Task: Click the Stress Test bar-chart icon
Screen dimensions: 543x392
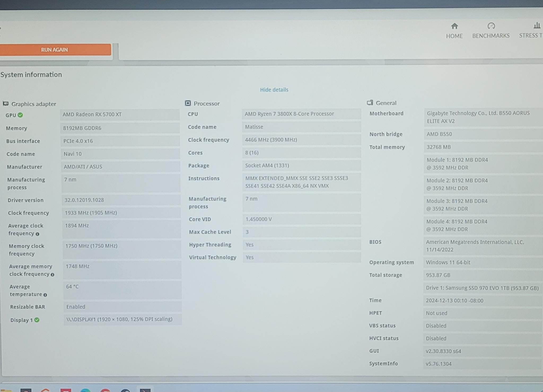Action: pos(537,25)
